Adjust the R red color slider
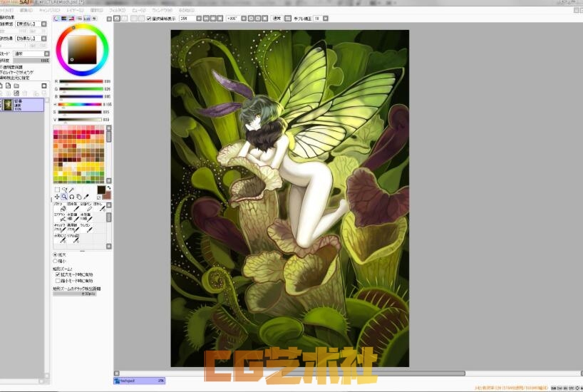Screen dimensions: 583x392 (81, 81)
